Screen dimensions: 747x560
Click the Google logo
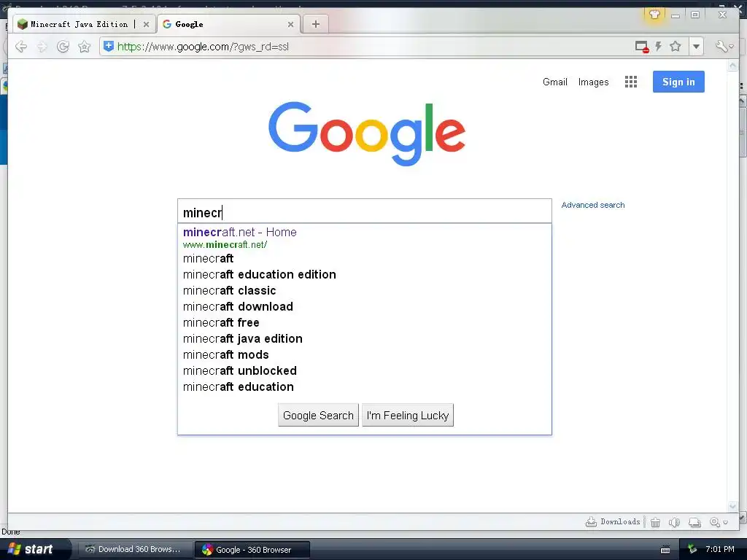tap(367, 133)
